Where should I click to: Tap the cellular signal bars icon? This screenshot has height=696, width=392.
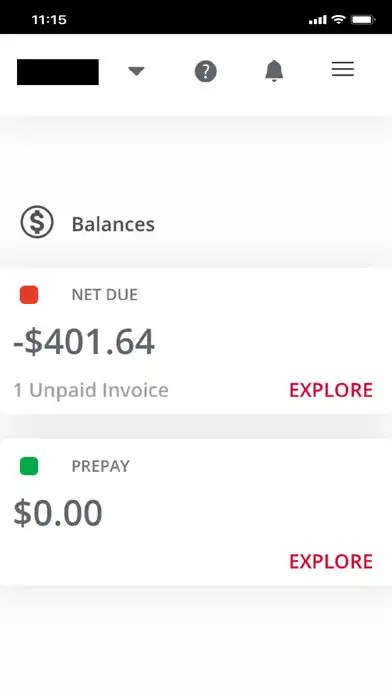(x=317, y=20)
